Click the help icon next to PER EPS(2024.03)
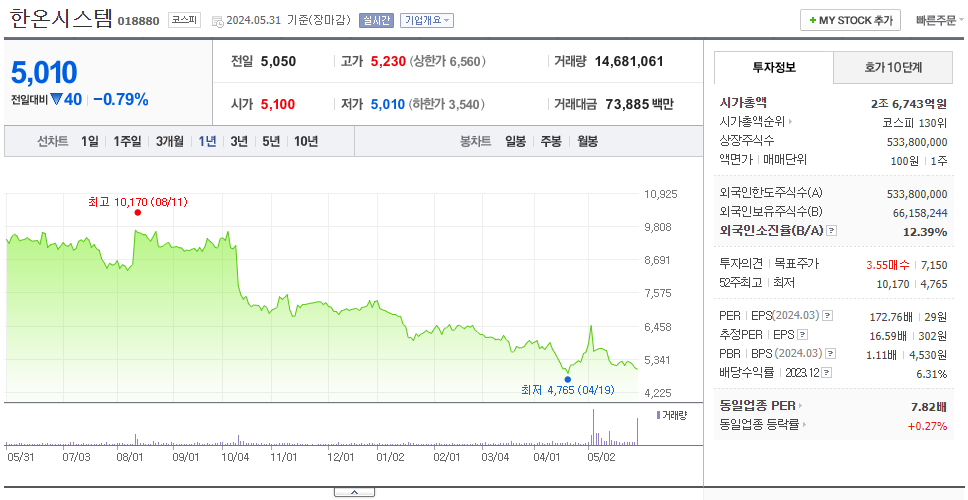968x500 pixels. pos(828,316)
